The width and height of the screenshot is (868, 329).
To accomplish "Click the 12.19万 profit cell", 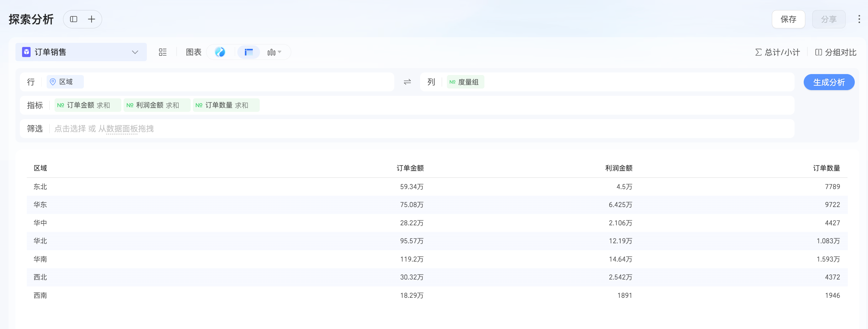I will (x=620, y=241).
